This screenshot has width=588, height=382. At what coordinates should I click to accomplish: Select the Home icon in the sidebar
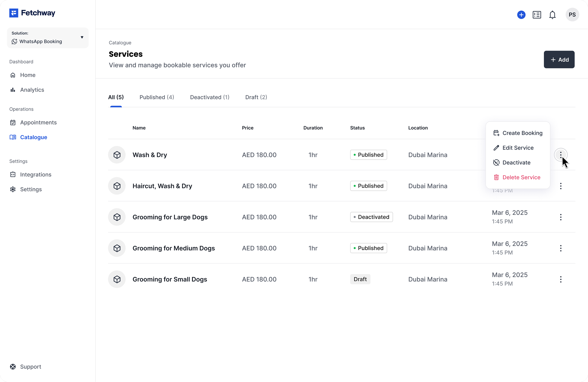13,75
